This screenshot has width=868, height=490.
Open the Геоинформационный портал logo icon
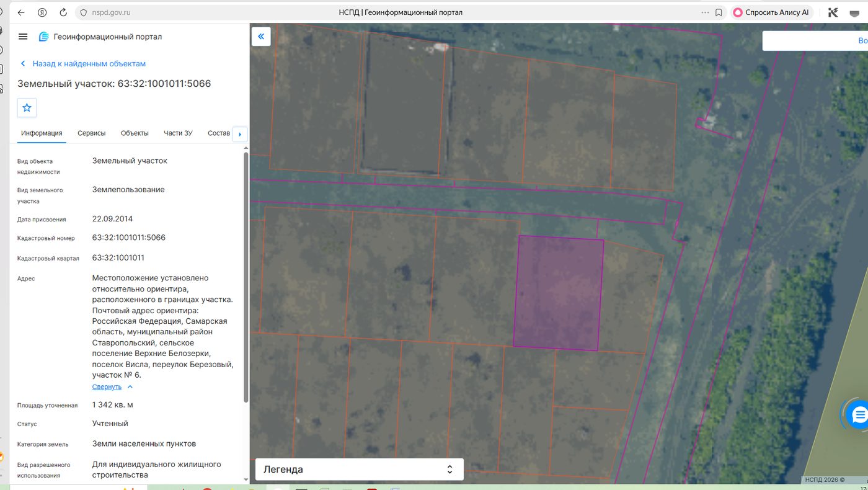tap(43, 37)
